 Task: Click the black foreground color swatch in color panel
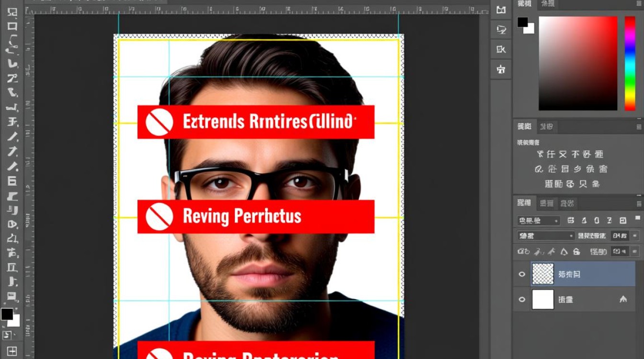click(x=522, y=22)
